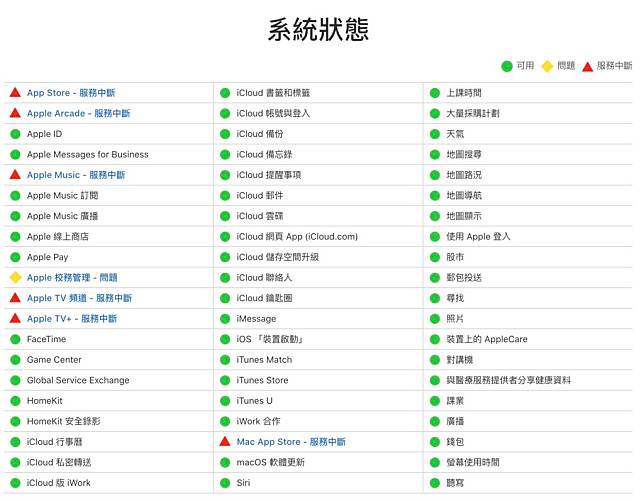
Task: Click red triangle icon beside Mac App Store
Action: (225, 442)
